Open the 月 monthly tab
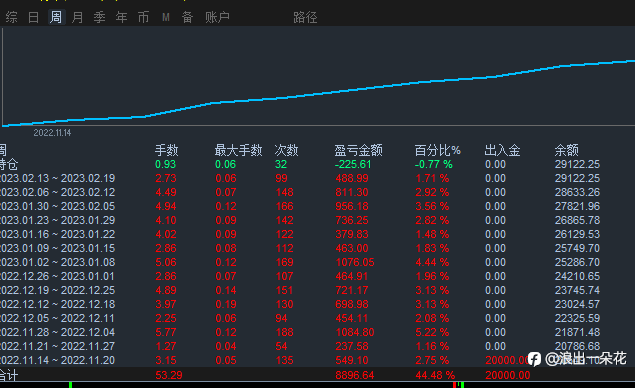 tap(77, 17)
